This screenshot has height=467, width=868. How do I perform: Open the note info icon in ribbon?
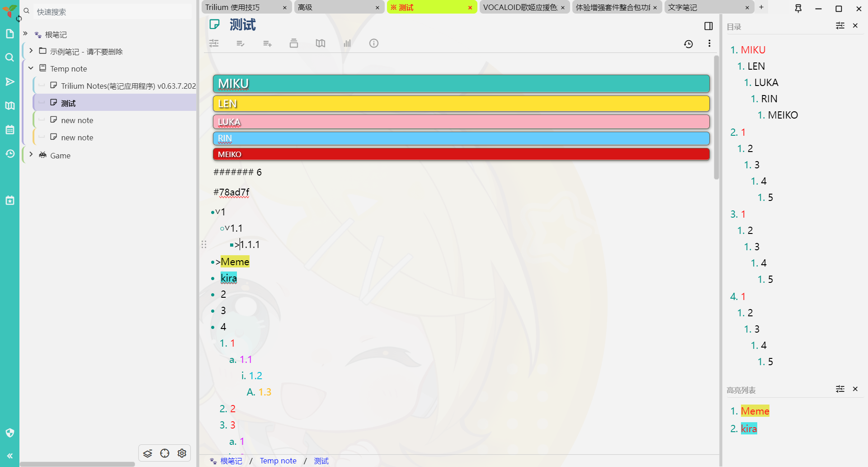click(x=373, y=43)
